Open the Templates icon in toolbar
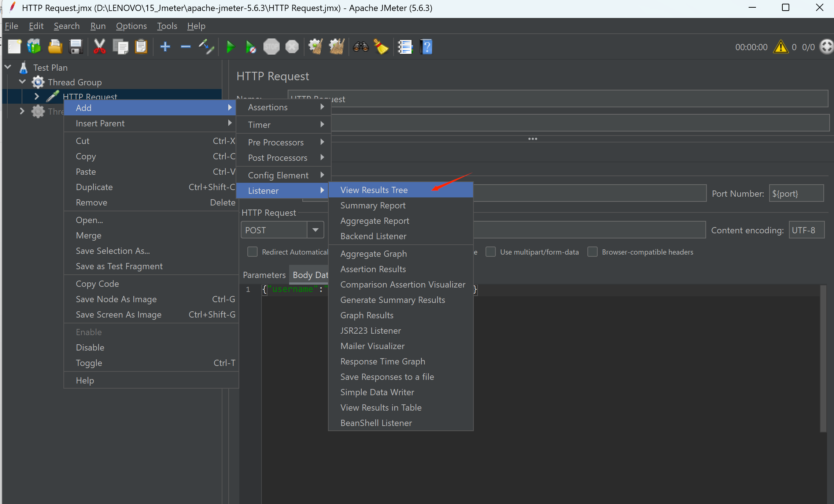This screenshot has height=504, width=834. pyautogui.click(x=34, y=47)
